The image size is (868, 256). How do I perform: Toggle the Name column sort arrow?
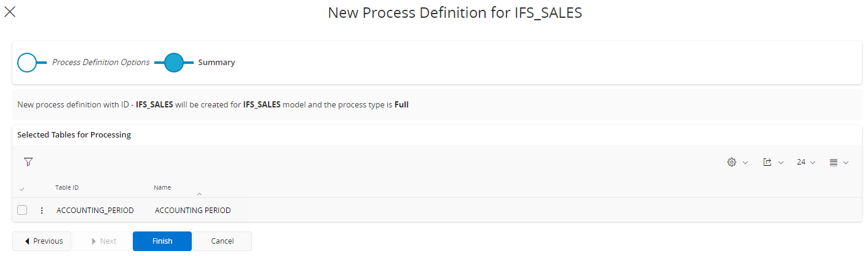[199, 193]
